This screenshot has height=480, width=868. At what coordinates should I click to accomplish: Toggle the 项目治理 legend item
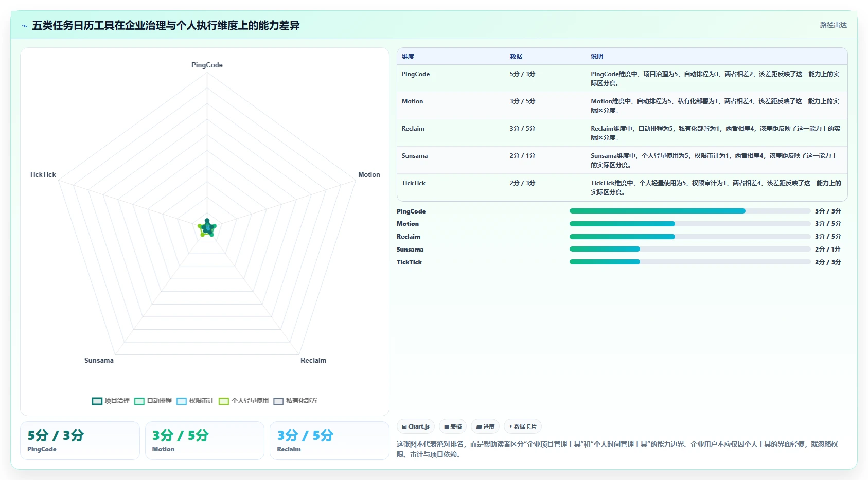point(111,401)
